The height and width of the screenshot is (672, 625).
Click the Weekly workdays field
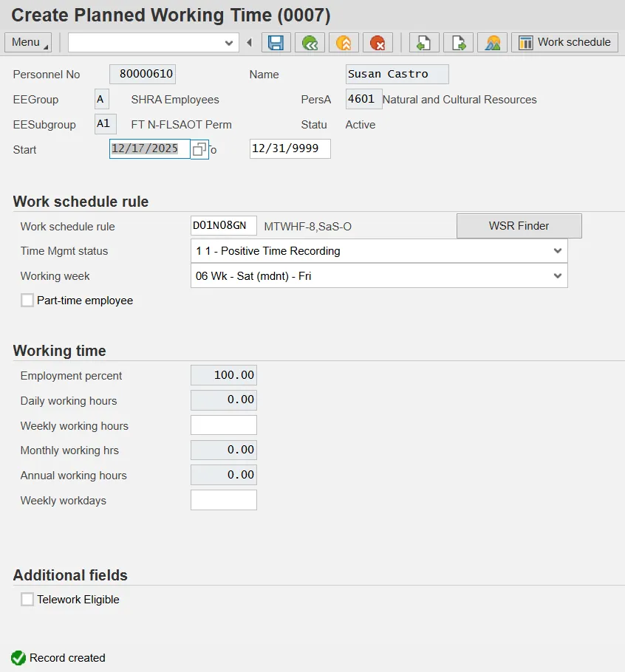[224, 500]
